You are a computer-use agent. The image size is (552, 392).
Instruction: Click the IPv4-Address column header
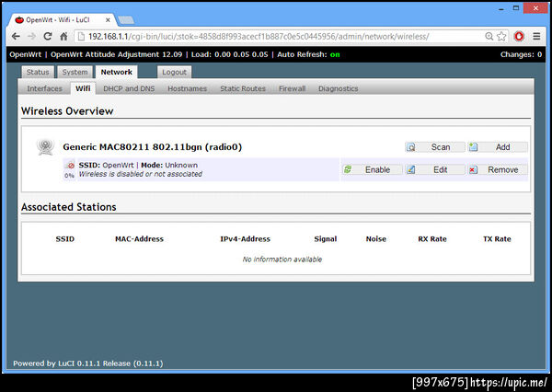[x=245, y=239]
